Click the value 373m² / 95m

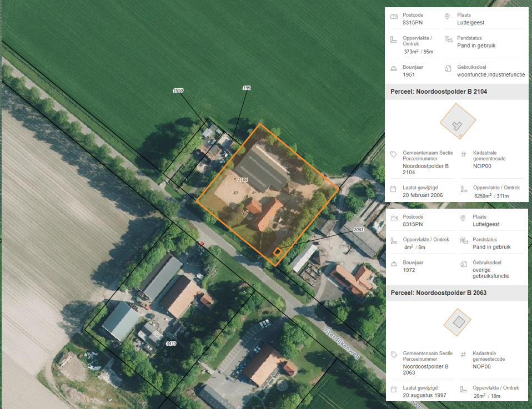point(419,52)
